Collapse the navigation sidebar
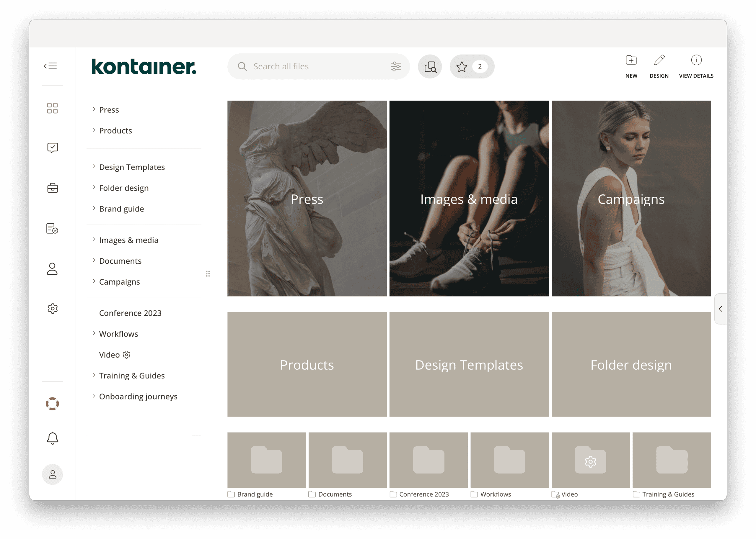The image size is (756, 539). tap(51, 66)
